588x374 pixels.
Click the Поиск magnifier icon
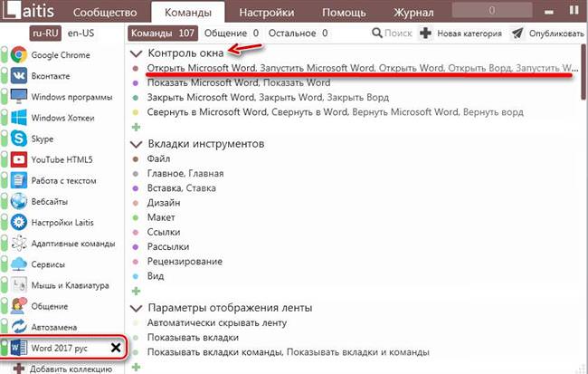377,33
